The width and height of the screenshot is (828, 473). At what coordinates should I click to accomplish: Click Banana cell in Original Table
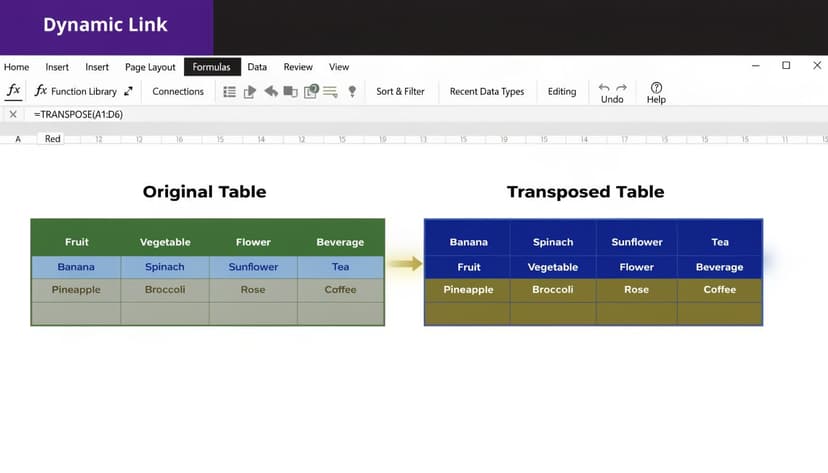[x=76, y=267]
